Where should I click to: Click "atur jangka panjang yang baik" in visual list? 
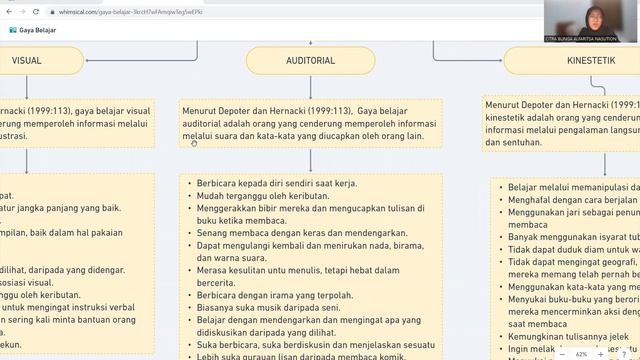pos(60,208)
